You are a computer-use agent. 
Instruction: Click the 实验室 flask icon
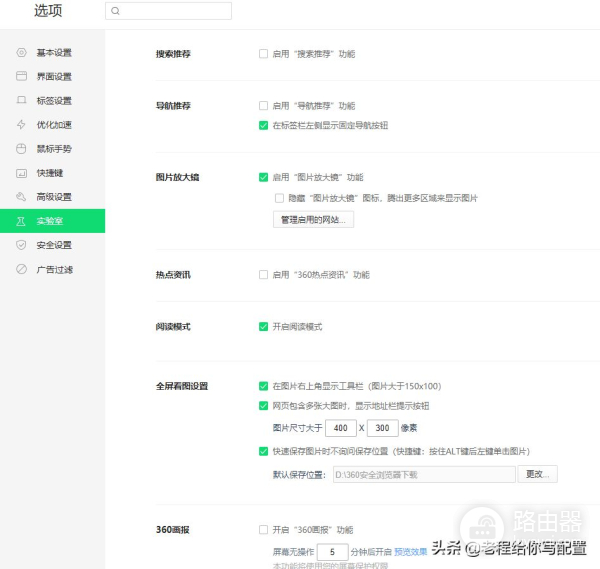21,221
